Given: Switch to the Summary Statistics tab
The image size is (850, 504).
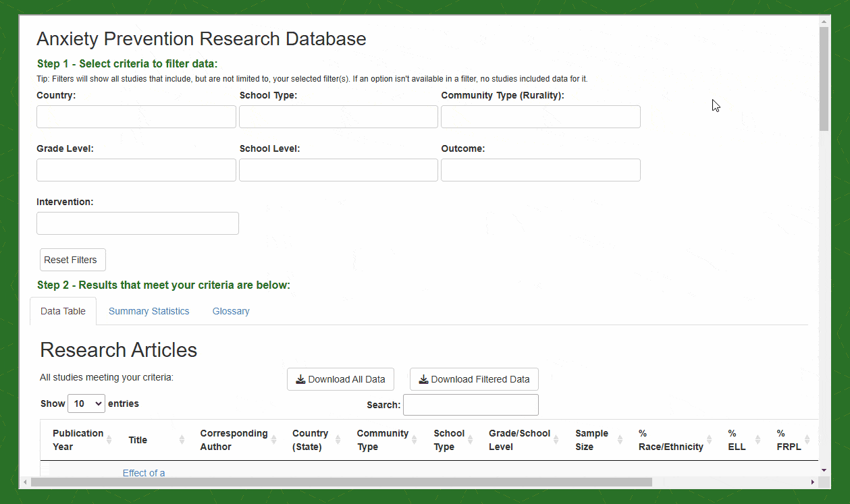Looking at the screenshot, I should (x=149, y=311).
